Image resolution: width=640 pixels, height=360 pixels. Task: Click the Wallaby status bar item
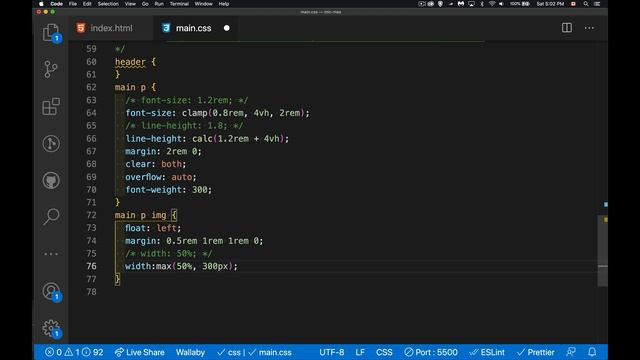click(x=190, y=352)
